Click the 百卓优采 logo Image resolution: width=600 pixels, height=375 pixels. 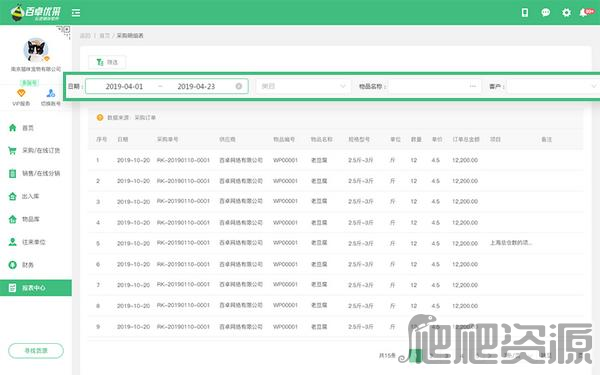[36, 13]
